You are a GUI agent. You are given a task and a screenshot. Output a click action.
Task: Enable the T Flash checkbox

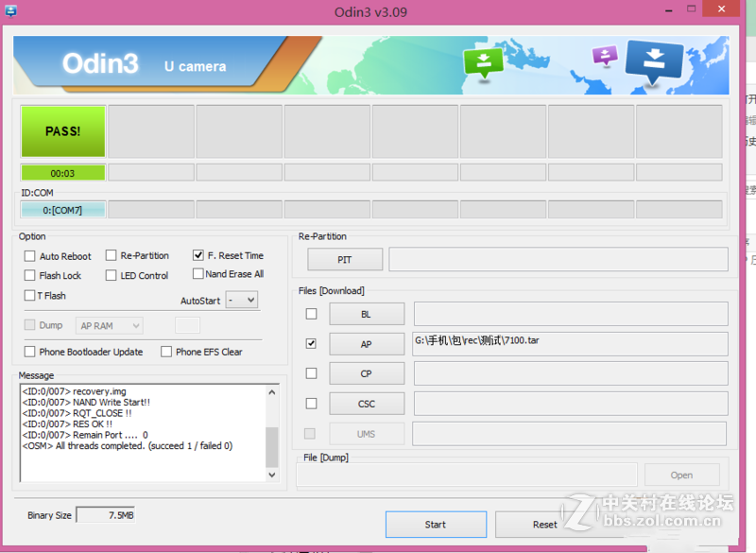point(30,295)
